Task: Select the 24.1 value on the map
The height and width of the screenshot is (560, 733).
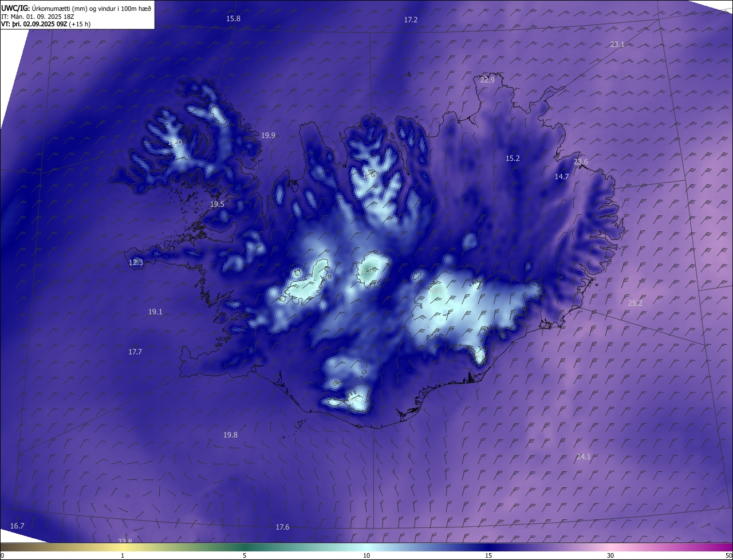Action: [x=583, y=457]
